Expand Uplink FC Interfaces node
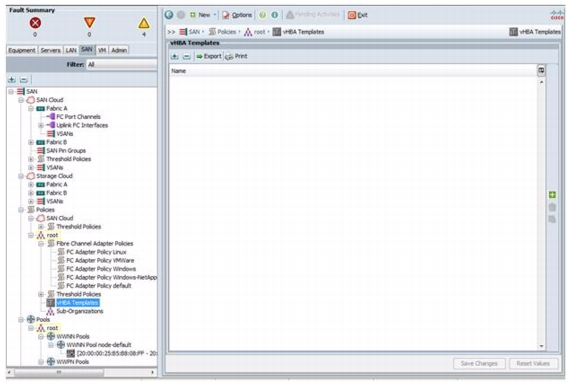The width and height of the screenshot is (576, 387). (x=41, y=125)
